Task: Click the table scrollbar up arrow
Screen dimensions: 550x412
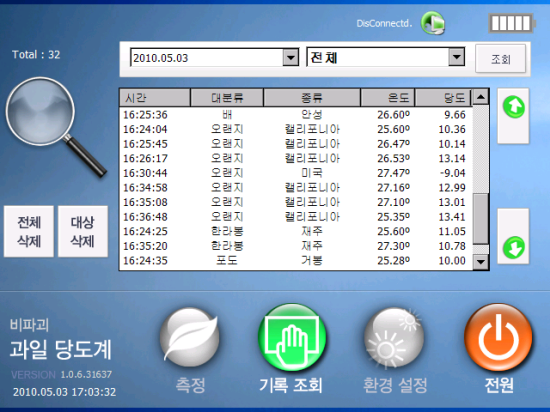Action: [x=481, y=97]
